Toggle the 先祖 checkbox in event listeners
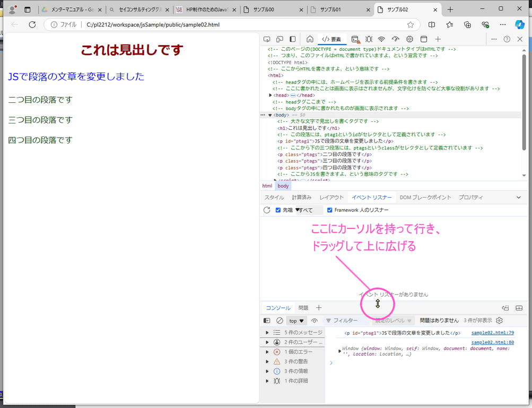The height and width of the screenshot is (408, 532). point(277,209)
